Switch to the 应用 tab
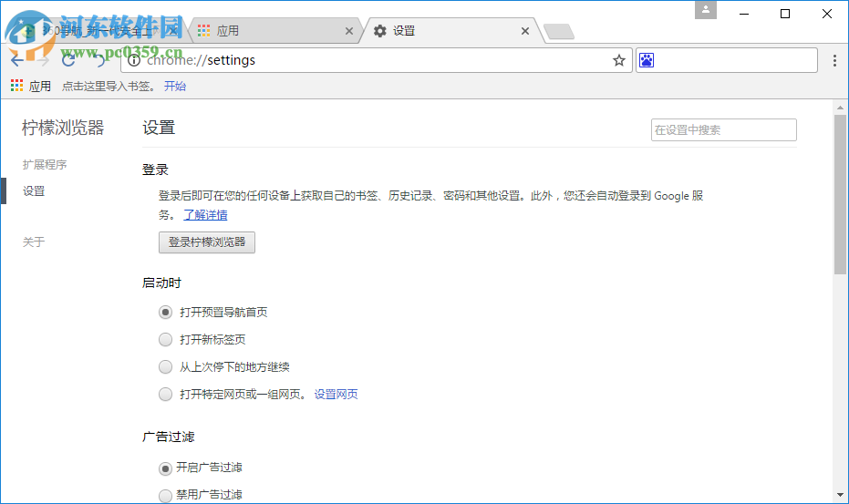The width and height of the screenshot is (849, 504). 274,31
